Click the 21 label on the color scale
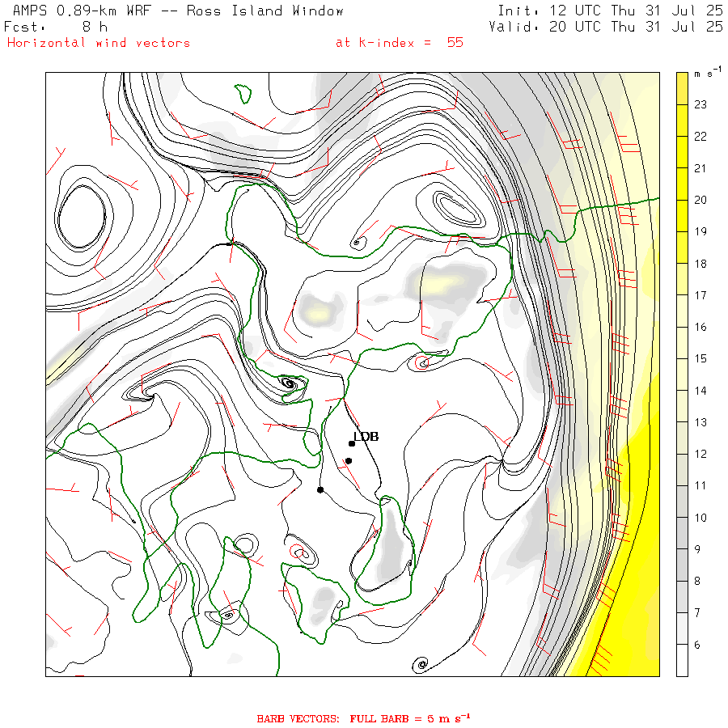 (x=700, y=168)
